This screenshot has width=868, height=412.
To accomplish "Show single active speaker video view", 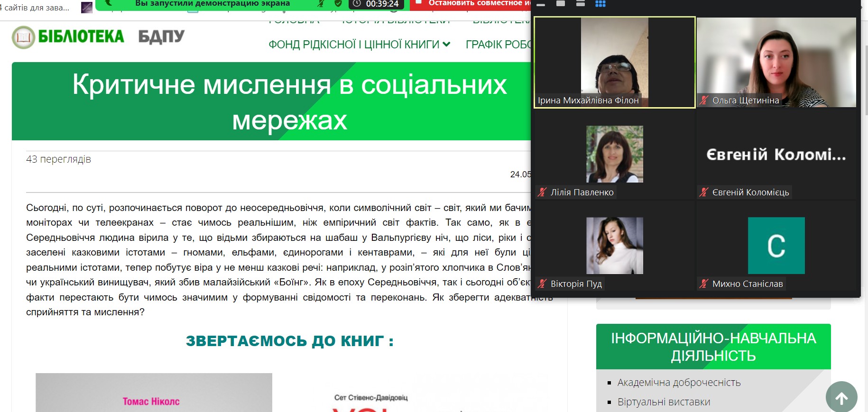I will coord(561,4).
